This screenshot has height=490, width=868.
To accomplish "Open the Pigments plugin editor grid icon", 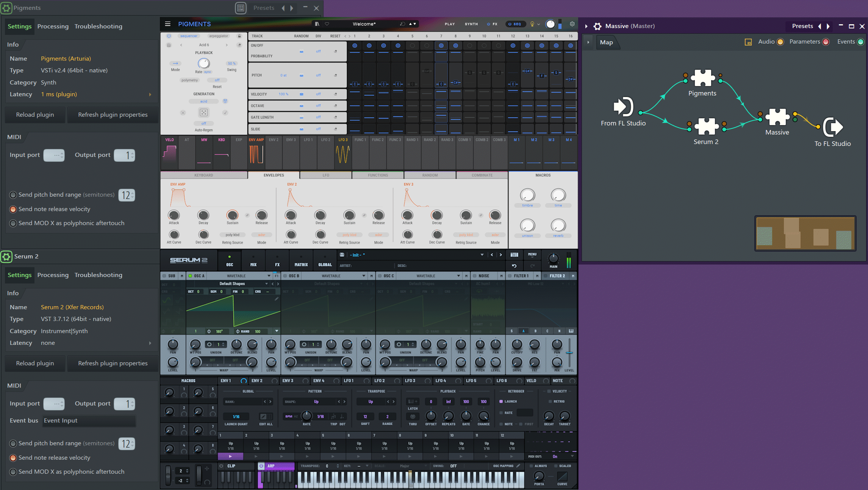I will pos(241,8).
